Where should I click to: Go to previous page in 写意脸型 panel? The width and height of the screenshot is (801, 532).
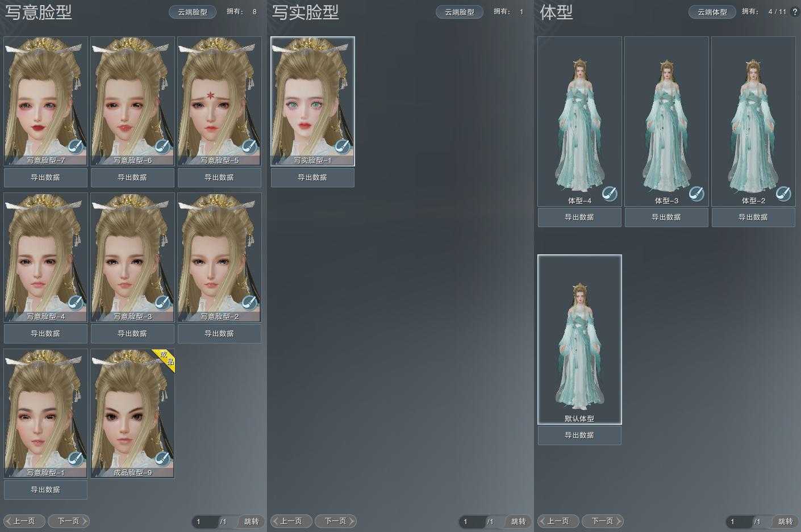pyautogui.click(x=24, y=521)
